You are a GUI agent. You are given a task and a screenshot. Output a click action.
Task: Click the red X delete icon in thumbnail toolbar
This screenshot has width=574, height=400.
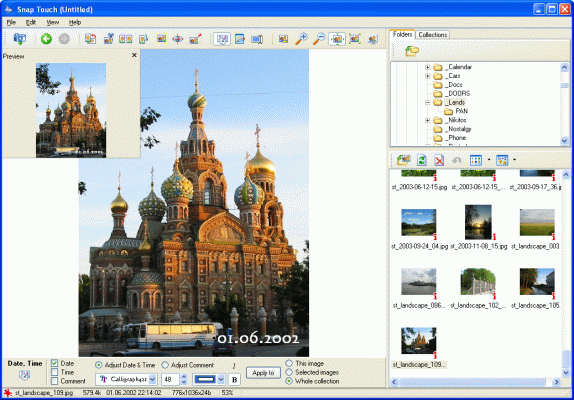click(x=439, y=160)
